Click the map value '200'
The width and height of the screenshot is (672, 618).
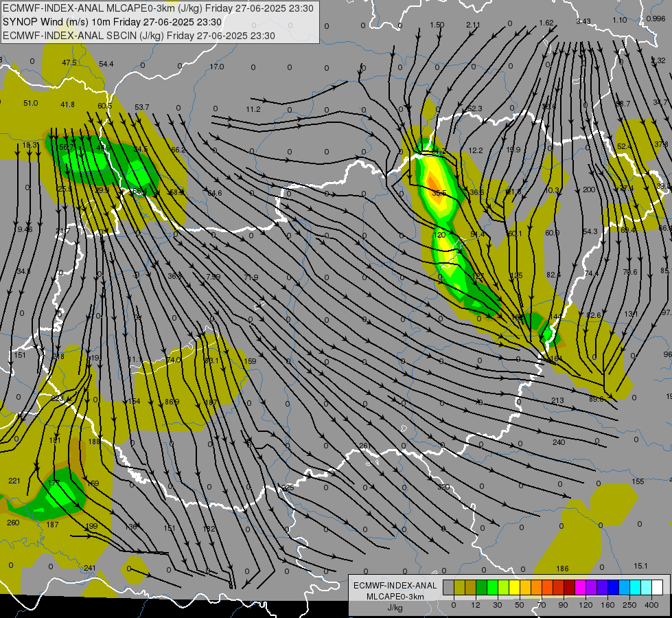pyautogui.click(x=589, y=189)
